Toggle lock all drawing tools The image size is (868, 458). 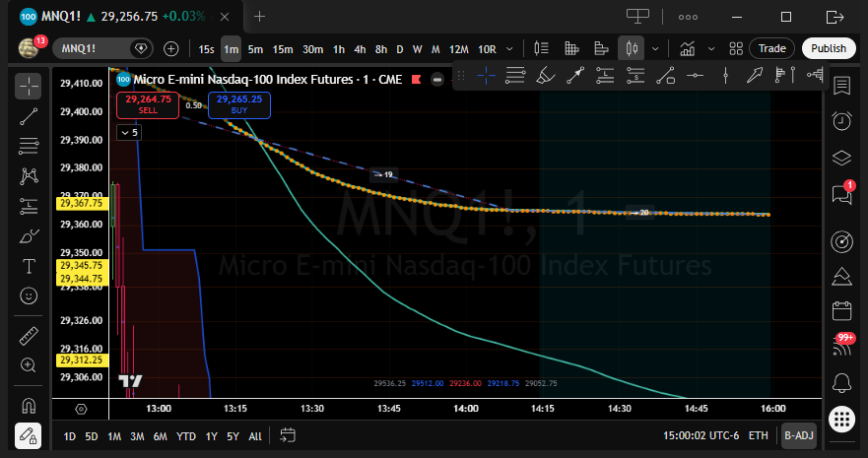(29, 436)
